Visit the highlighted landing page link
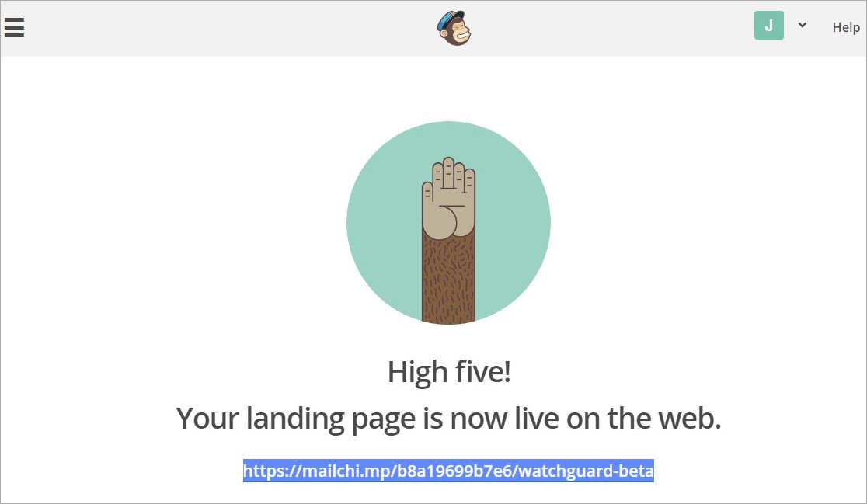Image resolution: width=867 pixels, height=504 pixels. (x=448, y=471)
